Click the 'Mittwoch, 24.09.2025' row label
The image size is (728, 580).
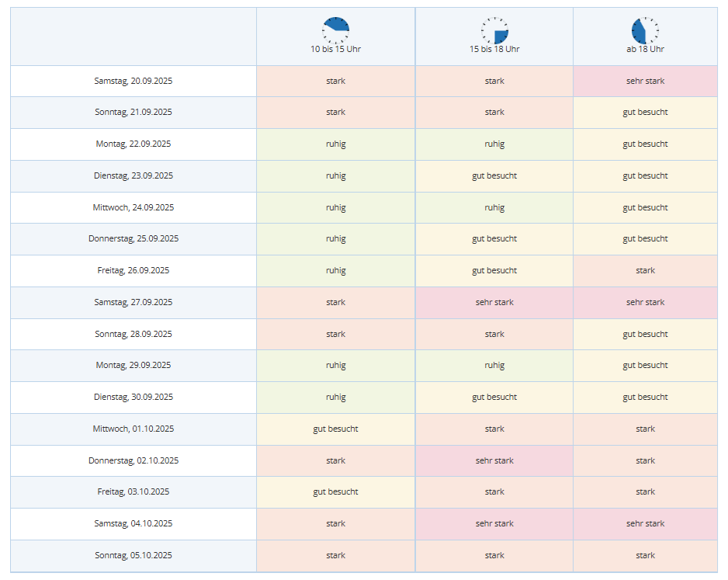133,207
